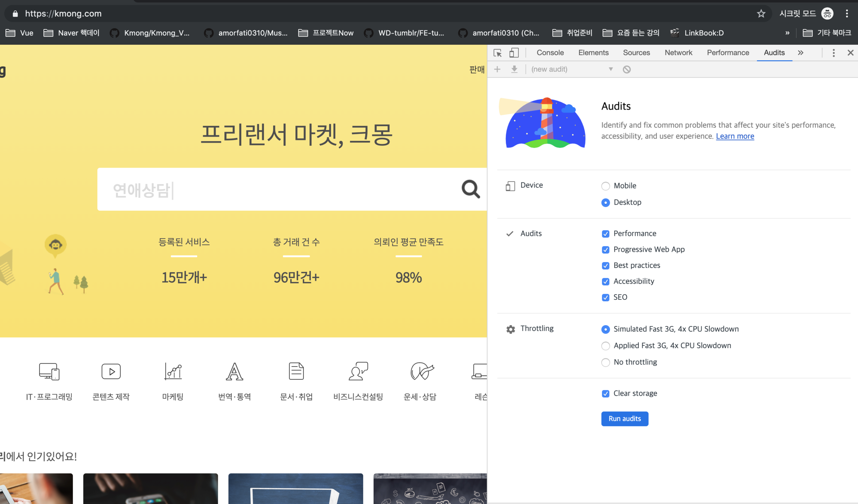Switch to the Network tab
Screen dimensions: 858x504
coord(678,53)
